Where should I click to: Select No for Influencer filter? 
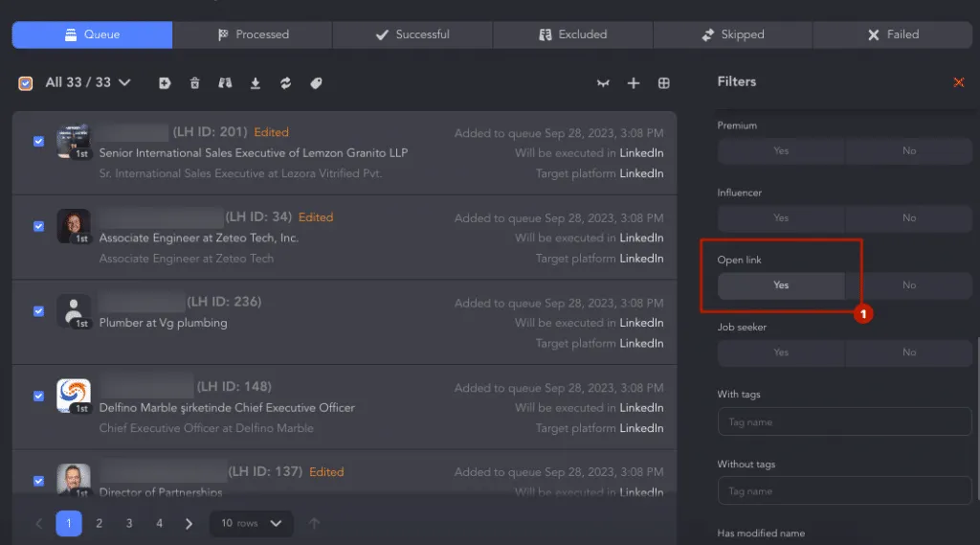(x=909, y=217)
